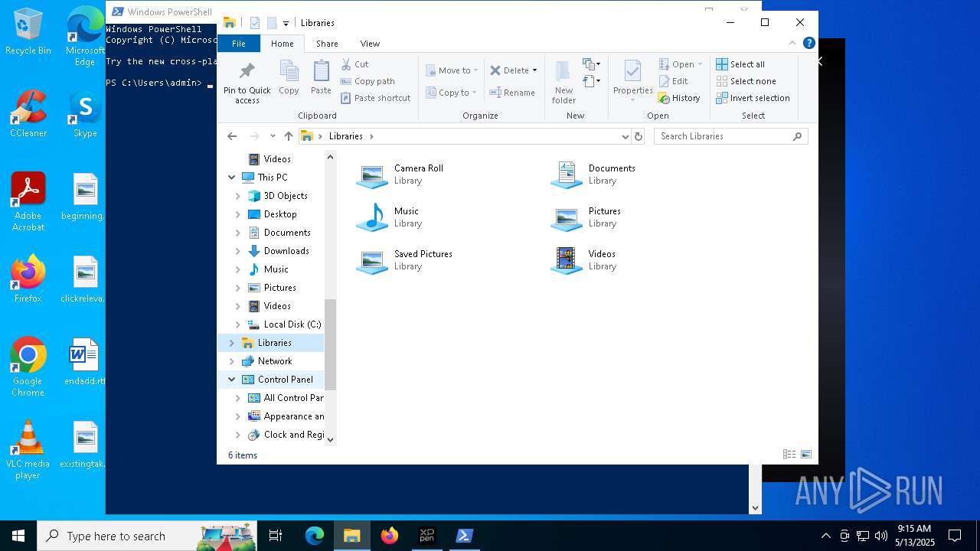Open the Open button dropdown arrow
The width and height of the screenshot is (980, 551).
pos(700,64)
